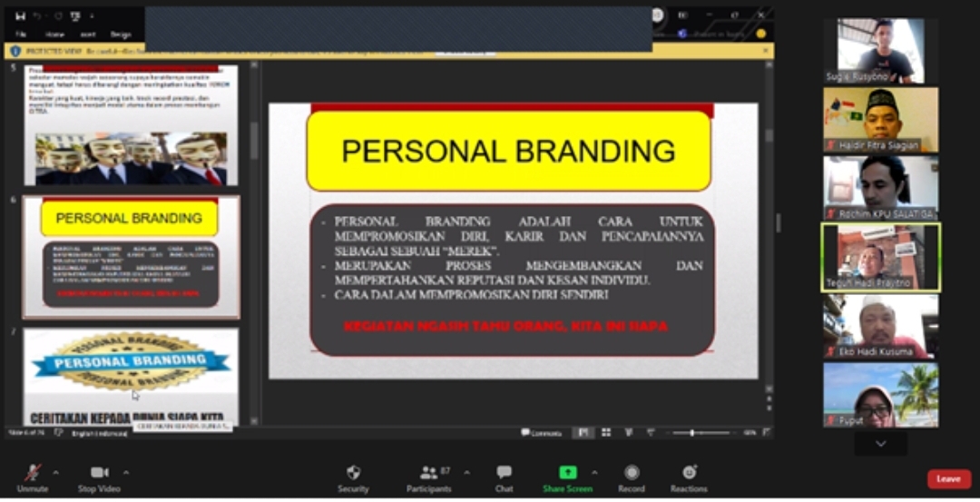Expand video options arrow beside Stop Video
This screenshot has height=502, width=980.
[x=126, y=472]
